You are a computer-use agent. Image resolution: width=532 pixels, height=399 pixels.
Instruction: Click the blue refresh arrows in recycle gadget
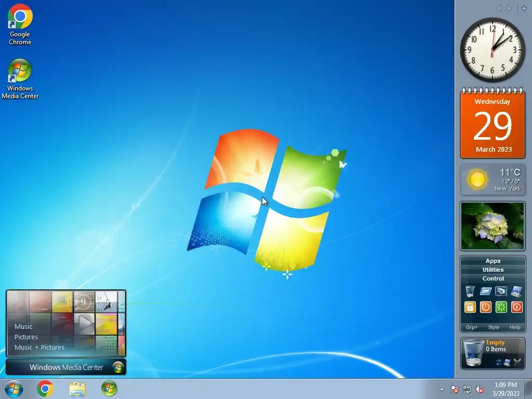pos(498,362)
